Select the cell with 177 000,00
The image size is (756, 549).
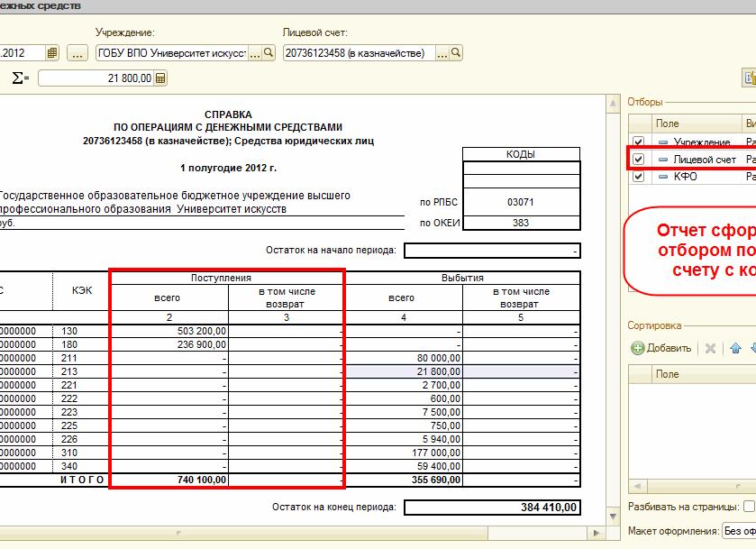[404, 453]
